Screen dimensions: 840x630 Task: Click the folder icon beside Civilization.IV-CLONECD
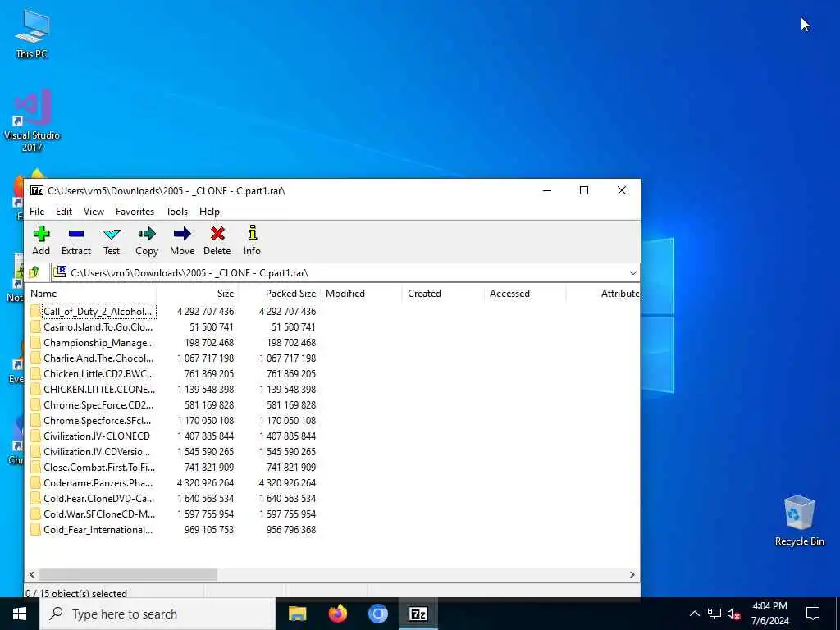(x=35, y=436)
